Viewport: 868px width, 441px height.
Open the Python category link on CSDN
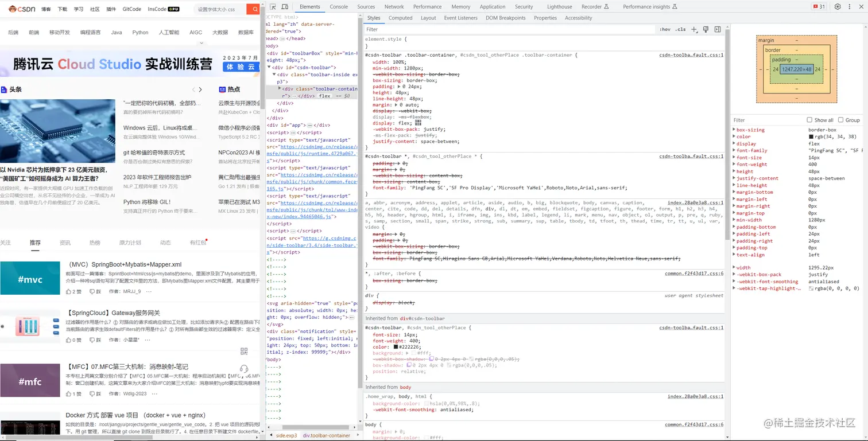click(140, 33)
